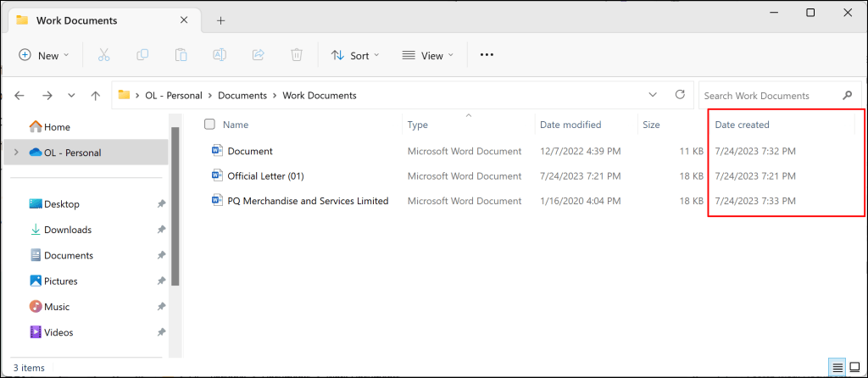
Task: Toggle the select all checkbox
Action: pyautogui.click(x=210, y=125)
